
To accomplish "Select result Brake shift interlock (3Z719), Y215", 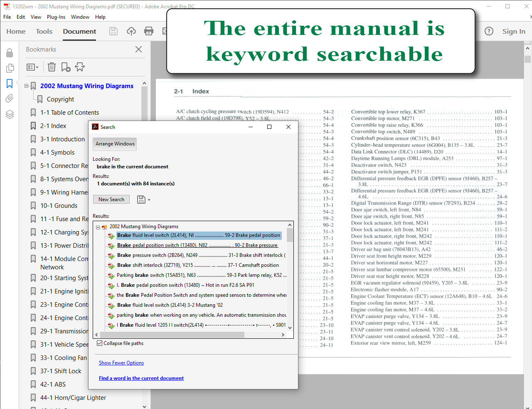I will (197, 265).
